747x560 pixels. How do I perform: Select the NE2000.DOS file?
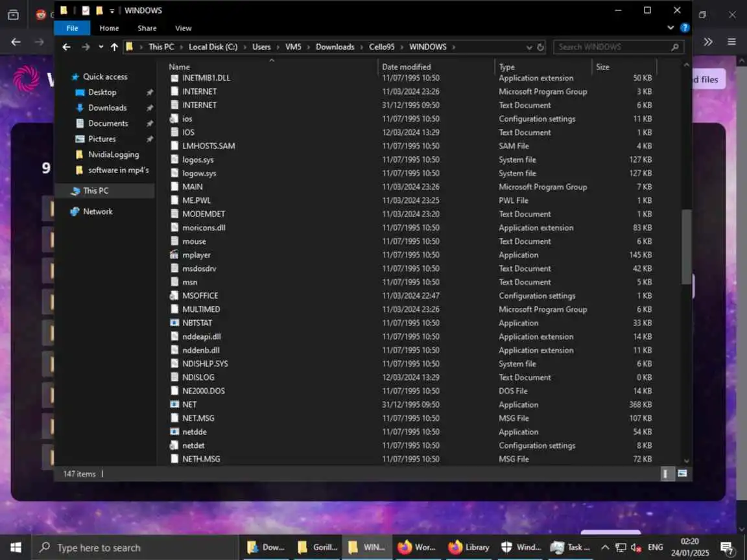pos(204,391)
